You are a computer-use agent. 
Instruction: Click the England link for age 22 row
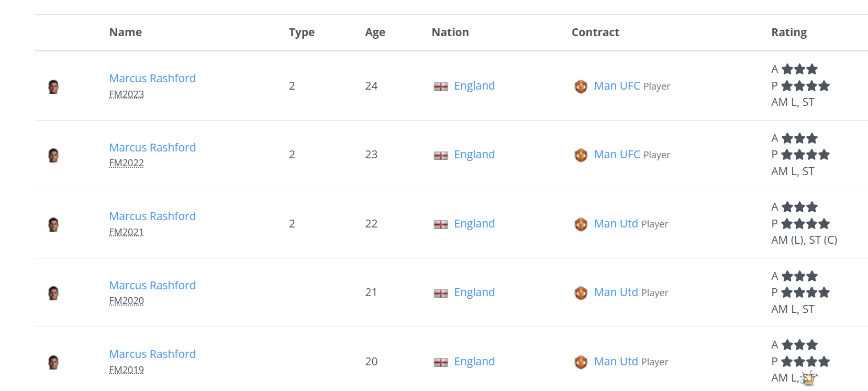point(474,223)
